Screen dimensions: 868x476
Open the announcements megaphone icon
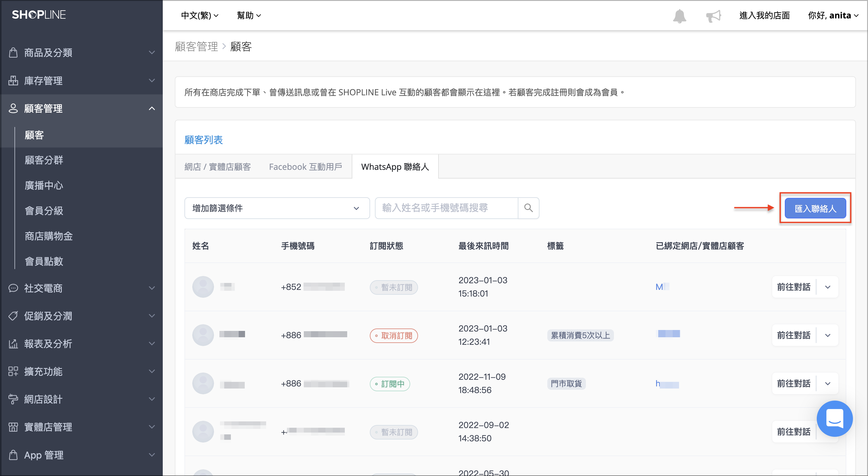point(713,16)
